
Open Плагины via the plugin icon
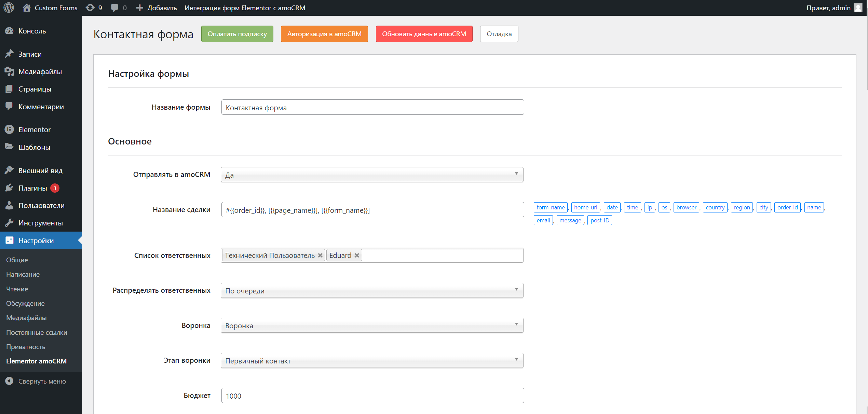[x=9, y=188]
